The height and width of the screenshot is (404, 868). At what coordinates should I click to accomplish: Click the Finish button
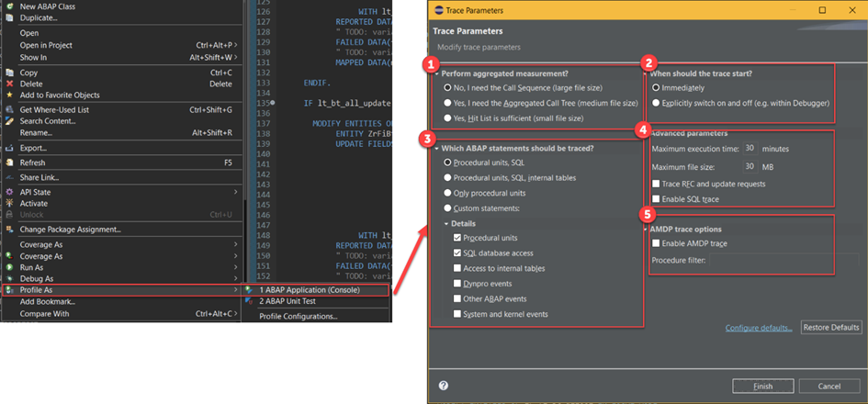click(x=761, y=386)
